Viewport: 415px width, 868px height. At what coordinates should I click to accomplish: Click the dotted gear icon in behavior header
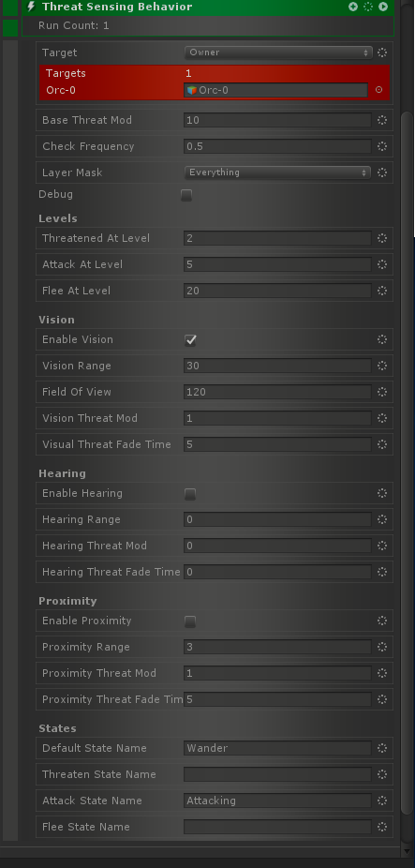pos(368,7)
